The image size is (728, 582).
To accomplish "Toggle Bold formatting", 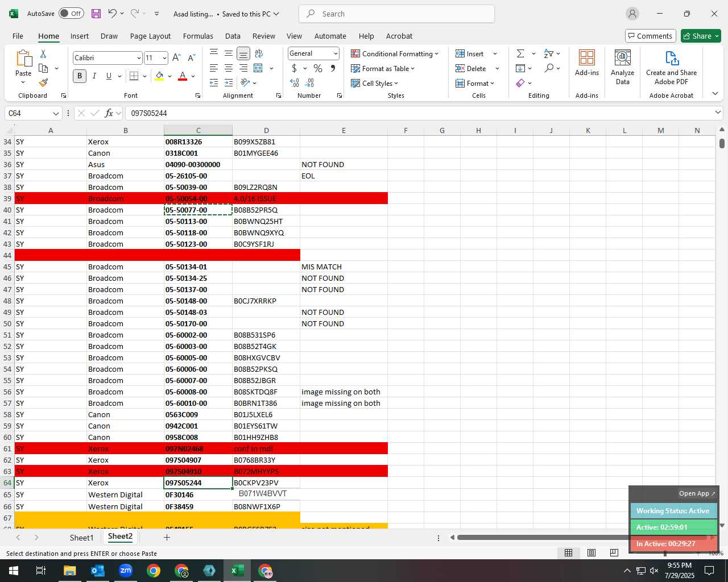I will coord(80,76).
